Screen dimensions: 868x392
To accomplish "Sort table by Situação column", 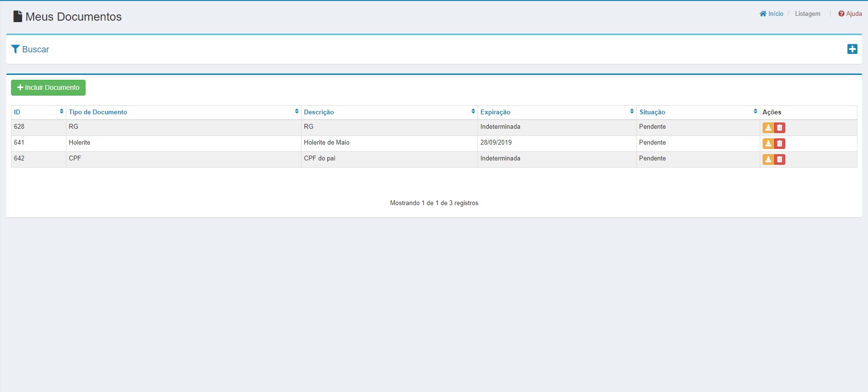I will 698,112.
